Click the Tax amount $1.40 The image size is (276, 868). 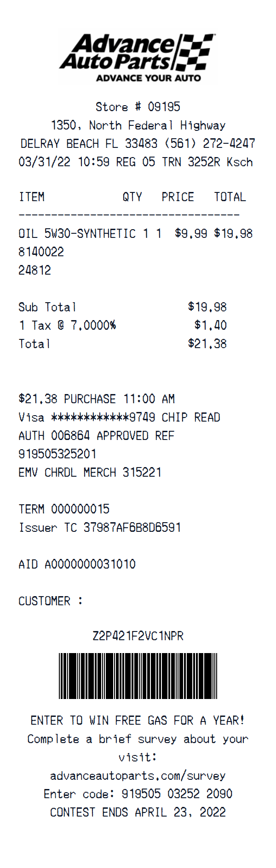click(210, 326)
